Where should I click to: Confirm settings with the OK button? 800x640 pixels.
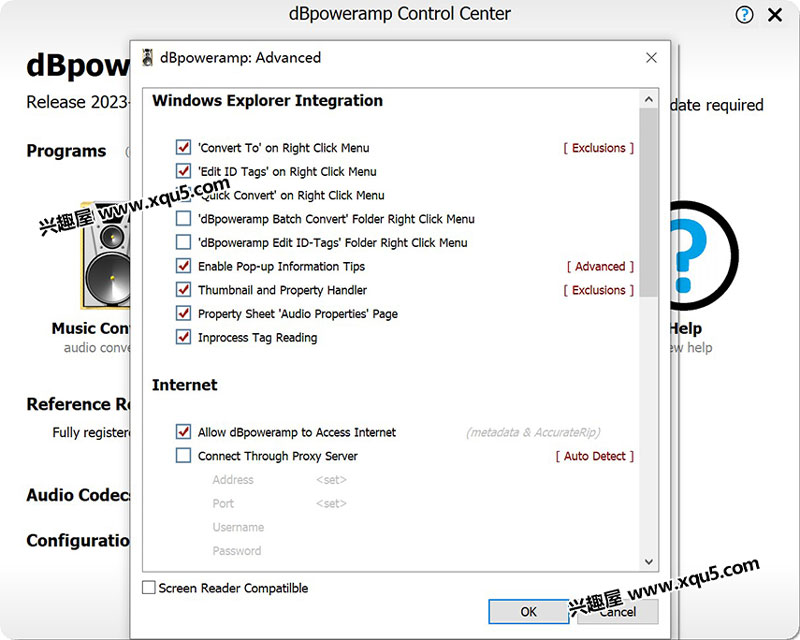pos(528,611)
